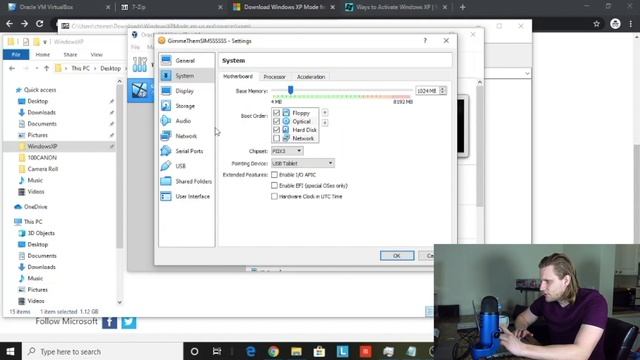Open the Pointing Device dropdown
This screenshot has width=640, height=360.
(x=302, y=163)
